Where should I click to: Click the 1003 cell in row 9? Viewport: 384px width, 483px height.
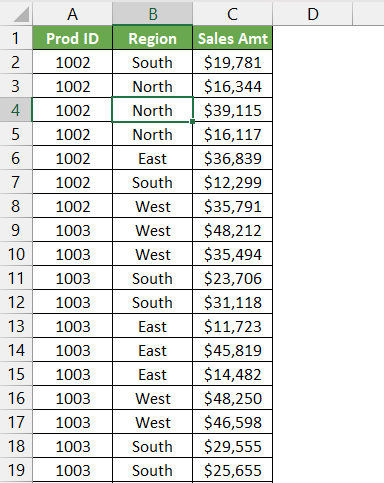[73, 230]
